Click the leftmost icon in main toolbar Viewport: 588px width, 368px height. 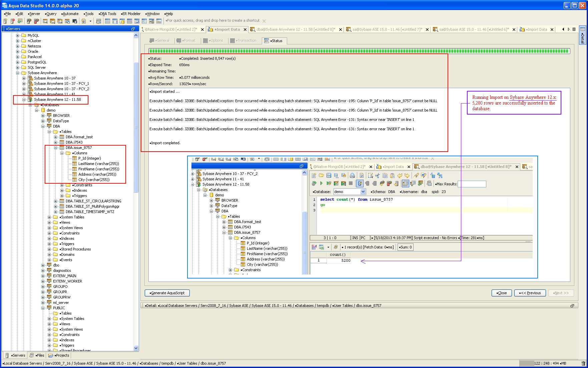point(5,21)
